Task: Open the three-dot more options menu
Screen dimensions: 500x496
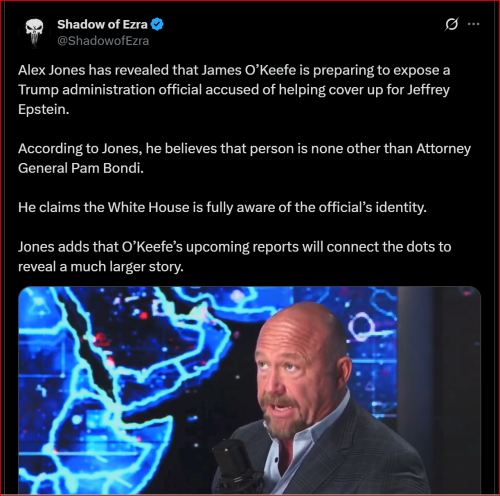Action: point(473,24)
